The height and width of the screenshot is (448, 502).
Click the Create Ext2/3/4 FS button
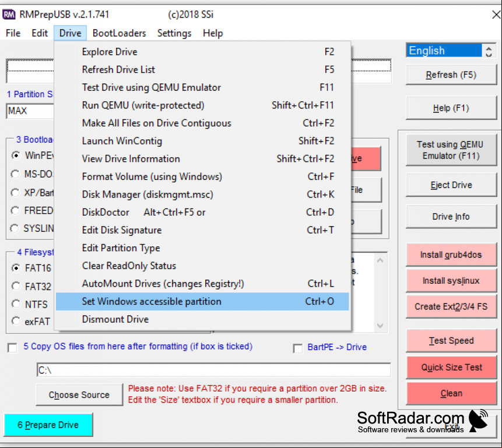[451, 306]
